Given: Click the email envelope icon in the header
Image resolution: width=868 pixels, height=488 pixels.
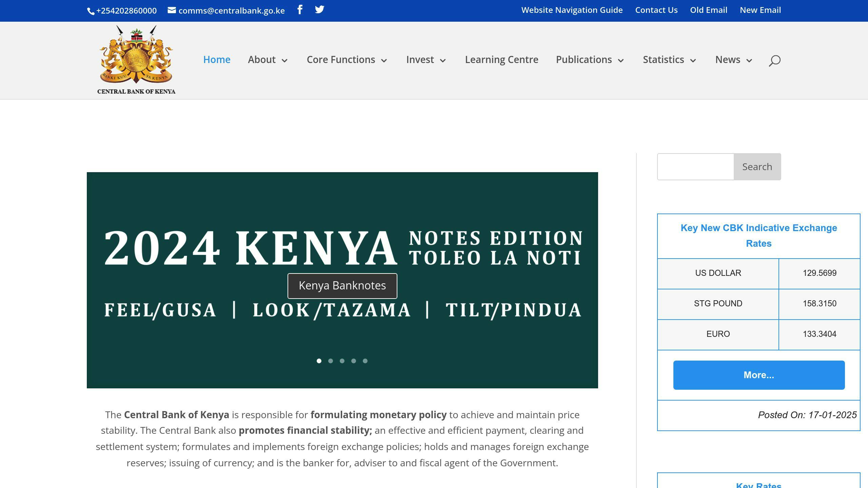Looking at the screenshot, I should tap(171, 10).
